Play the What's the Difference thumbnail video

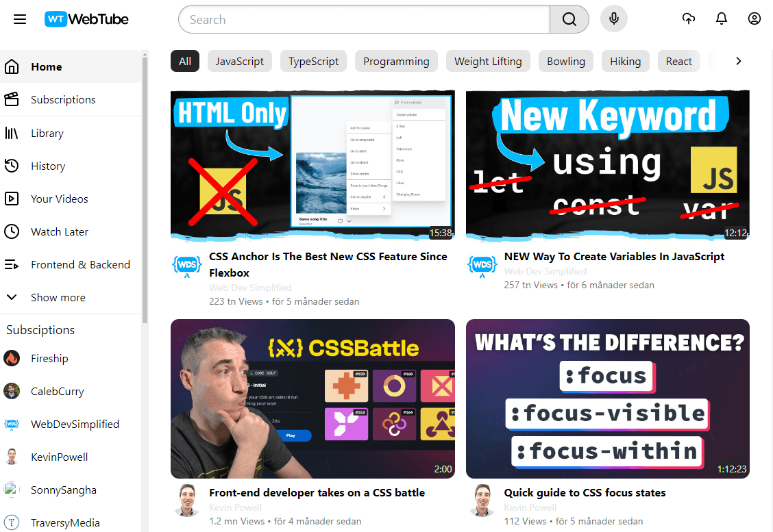pyautogui.click(x=608, y=398)
